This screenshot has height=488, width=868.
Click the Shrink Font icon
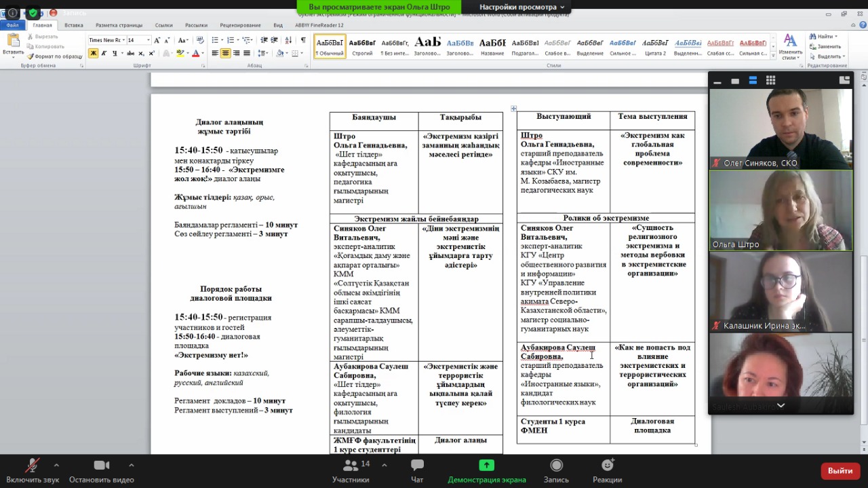[169, 40]
